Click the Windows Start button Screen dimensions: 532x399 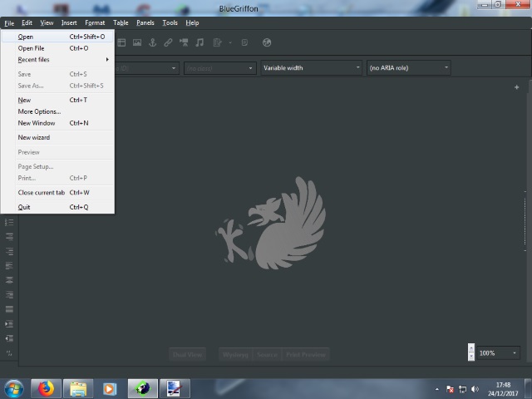click(14, 388)
